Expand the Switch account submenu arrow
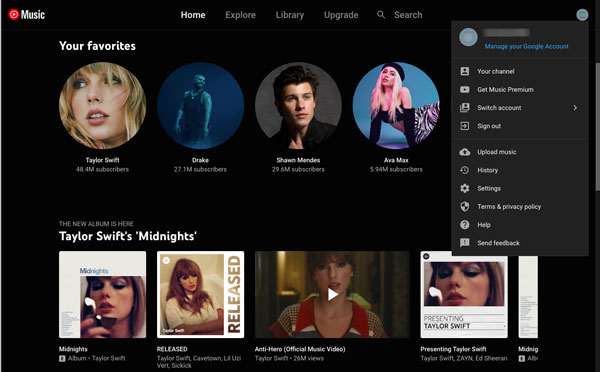 575,108
